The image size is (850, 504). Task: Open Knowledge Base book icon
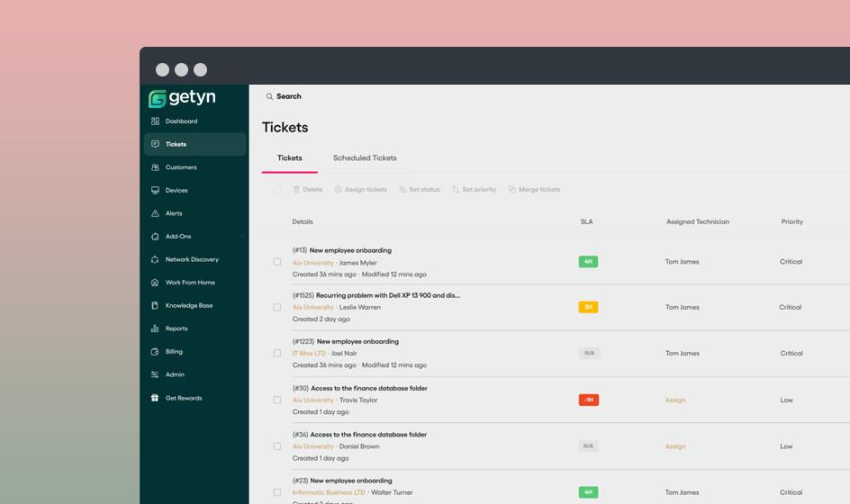(155, 306)
